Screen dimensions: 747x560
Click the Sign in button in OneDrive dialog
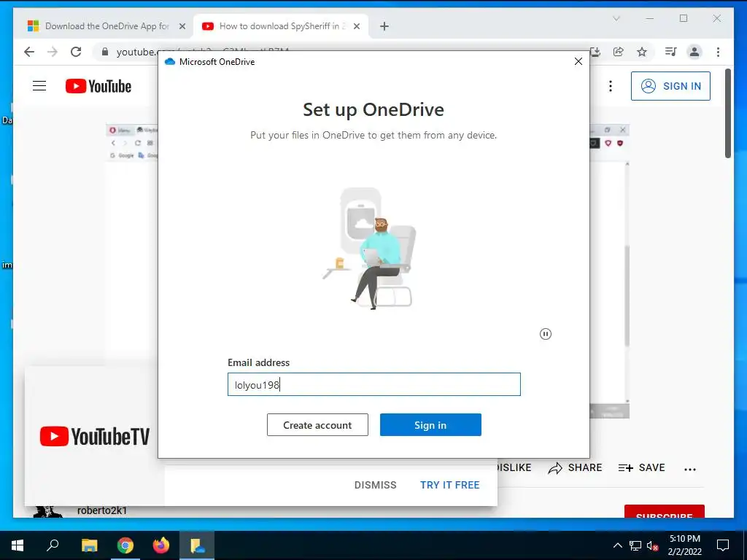(430, 425)
